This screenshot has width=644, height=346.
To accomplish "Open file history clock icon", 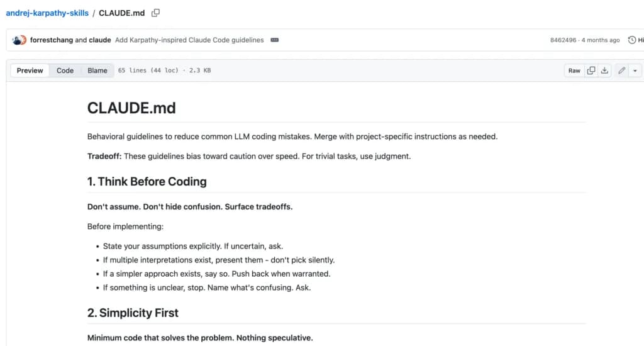I will coord(631,40).
